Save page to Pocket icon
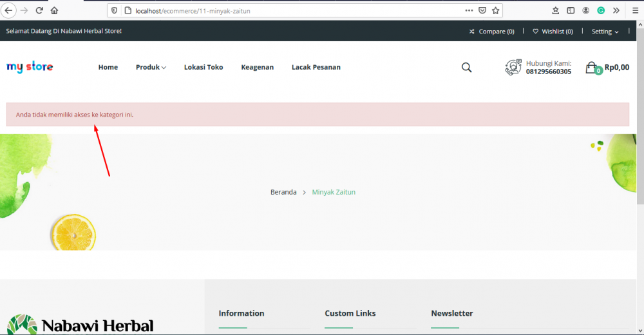The image size is (644, 335). (482, 11)
